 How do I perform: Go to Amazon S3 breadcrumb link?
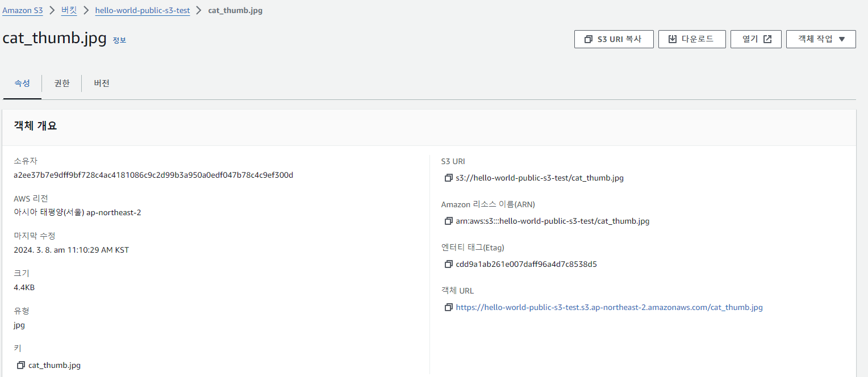pyautogui.click(x=23, y=10)
